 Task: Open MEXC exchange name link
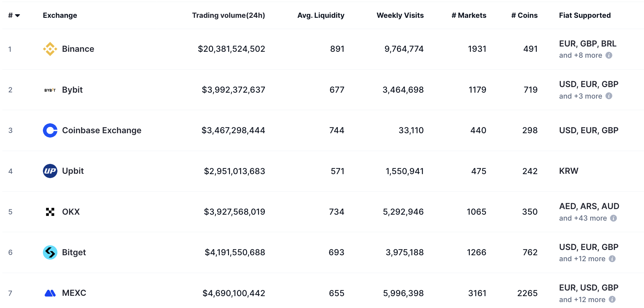coord(74,293)
